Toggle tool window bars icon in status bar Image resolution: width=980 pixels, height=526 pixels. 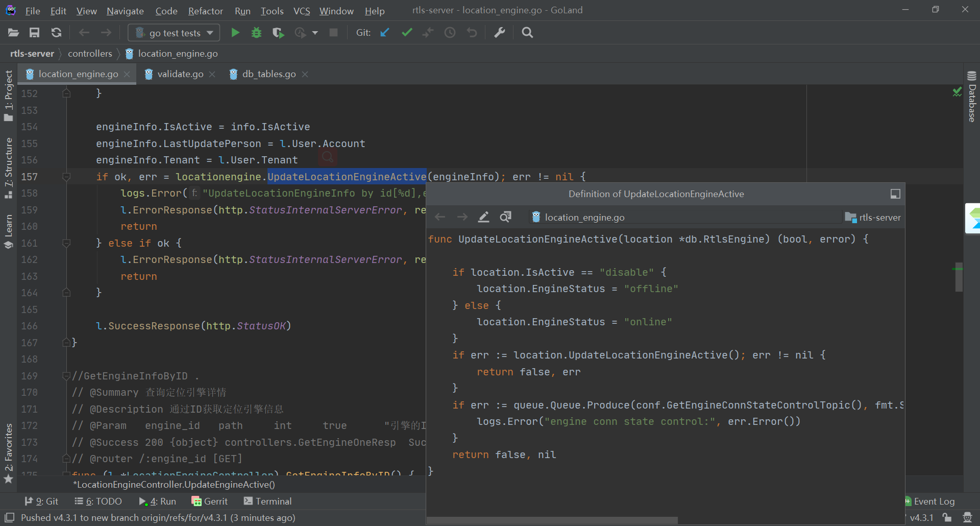9,518
